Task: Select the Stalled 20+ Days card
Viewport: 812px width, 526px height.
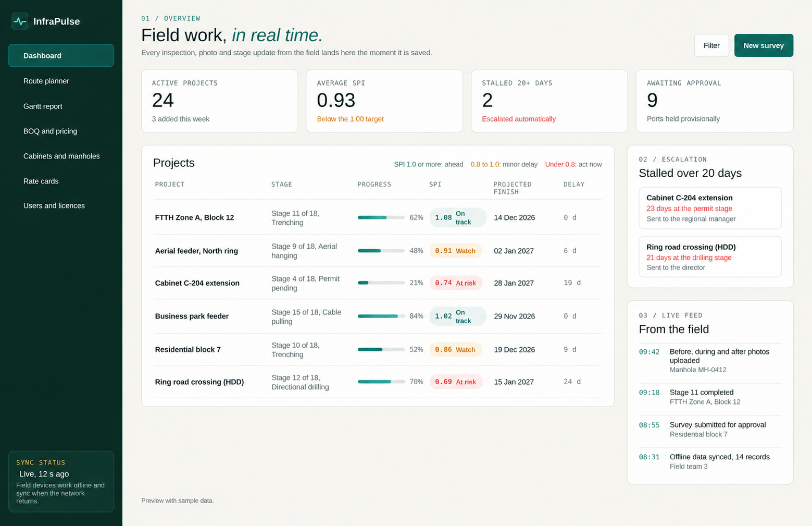Action: point(549,101)
